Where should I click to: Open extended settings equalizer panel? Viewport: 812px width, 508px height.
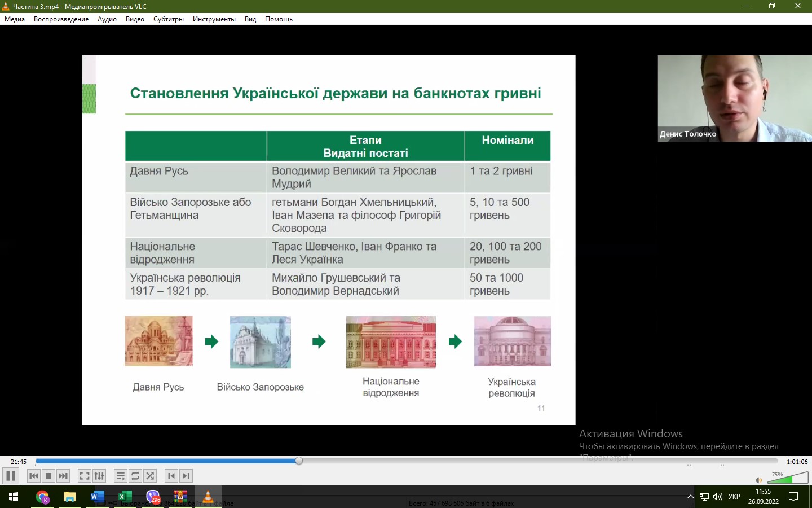coord(99,476)
